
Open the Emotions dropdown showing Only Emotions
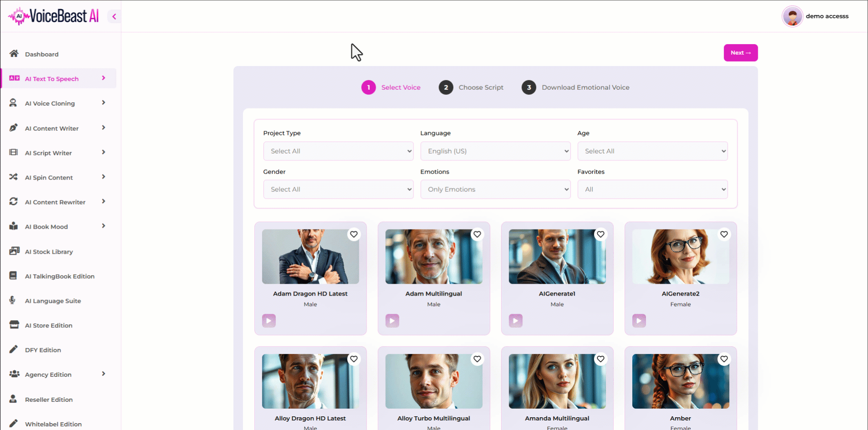point(496,189)
